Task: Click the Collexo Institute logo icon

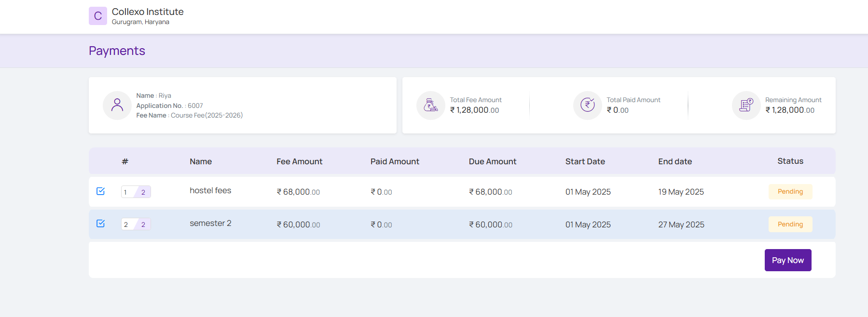Action: click(97, 16)
